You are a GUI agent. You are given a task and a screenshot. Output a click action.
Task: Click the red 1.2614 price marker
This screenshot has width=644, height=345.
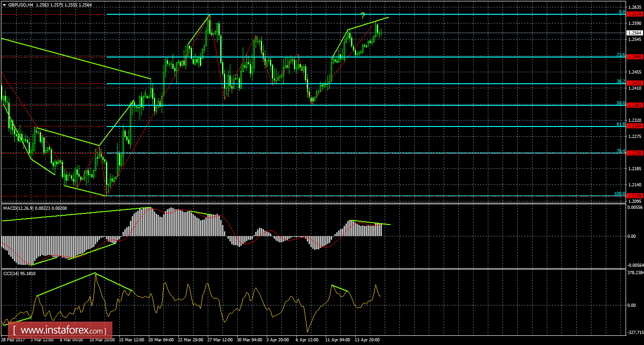[x=634, y=14]
